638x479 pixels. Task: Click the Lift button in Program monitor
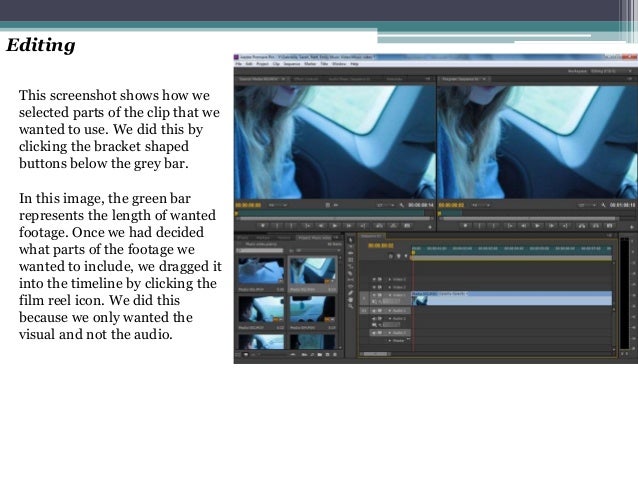click(x=582, y=226)
